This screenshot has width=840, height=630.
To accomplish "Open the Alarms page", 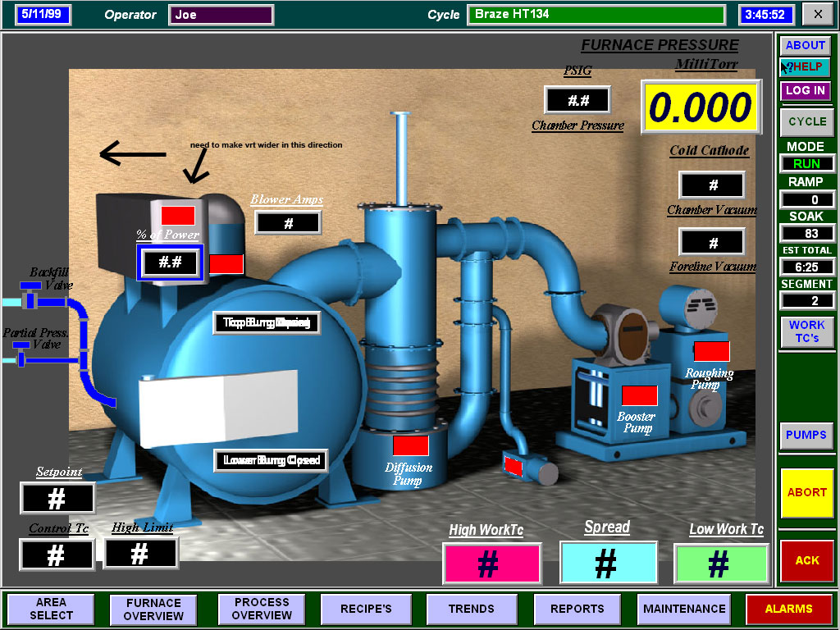I will click(788, 609).
